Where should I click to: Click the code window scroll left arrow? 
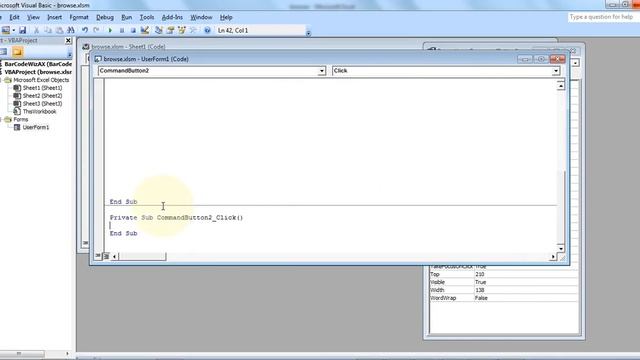115,256
